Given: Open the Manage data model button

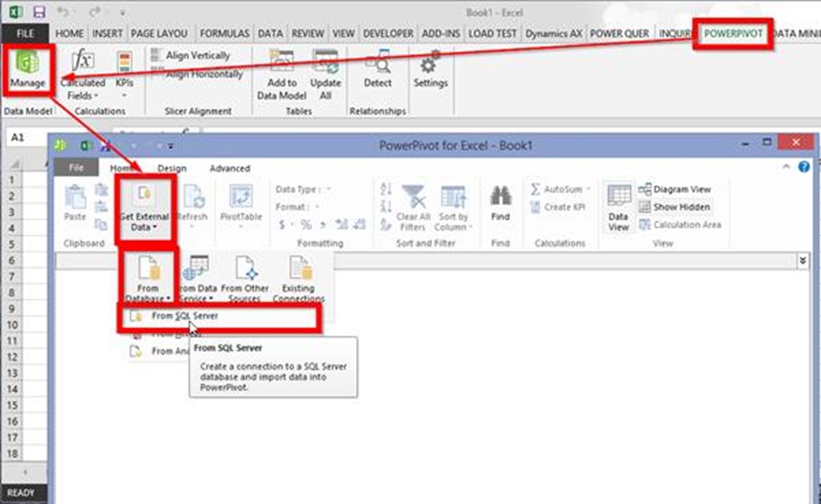Looking at the screenshot, I should (x=28, y=70).
